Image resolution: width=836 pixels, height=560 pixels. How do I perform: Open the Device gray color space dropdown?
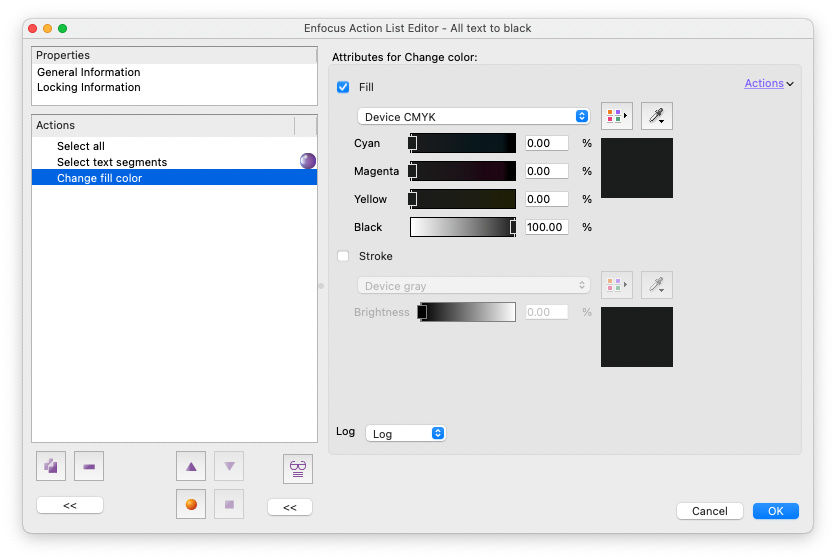click(473, 285)
